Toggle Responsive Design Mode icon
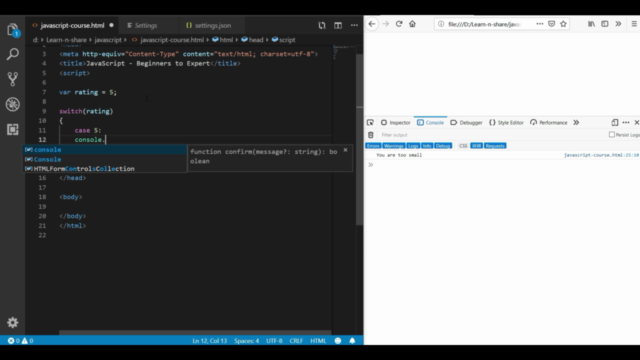 (615, 122)
